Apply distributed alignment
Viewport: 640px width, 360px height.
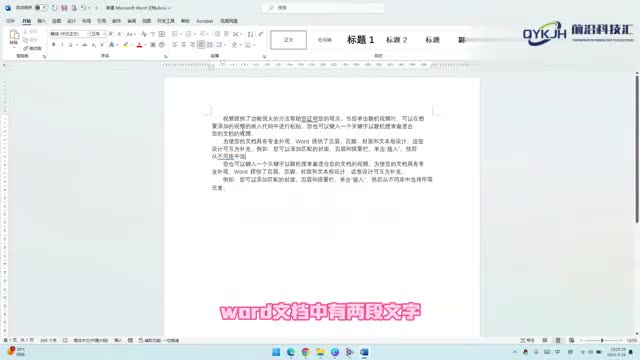(209, 44)
